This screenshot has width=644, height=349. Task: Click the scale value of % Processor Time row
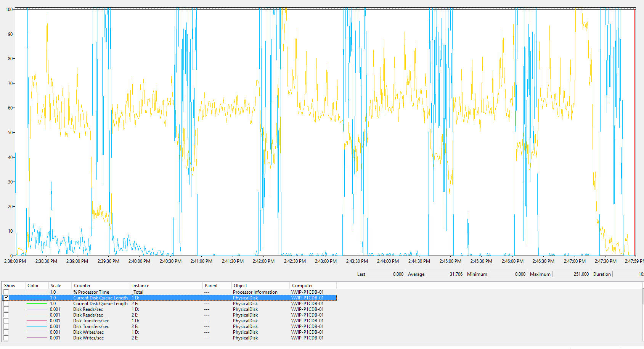tap(53, 292)
